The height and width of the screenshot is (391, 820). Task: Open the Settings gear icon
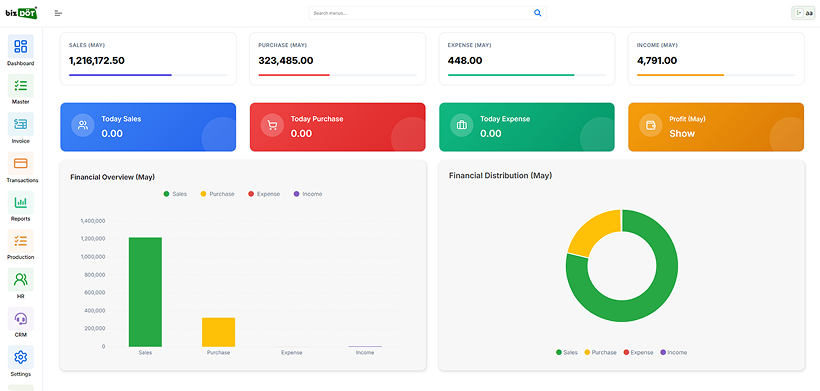coord(20,357)
